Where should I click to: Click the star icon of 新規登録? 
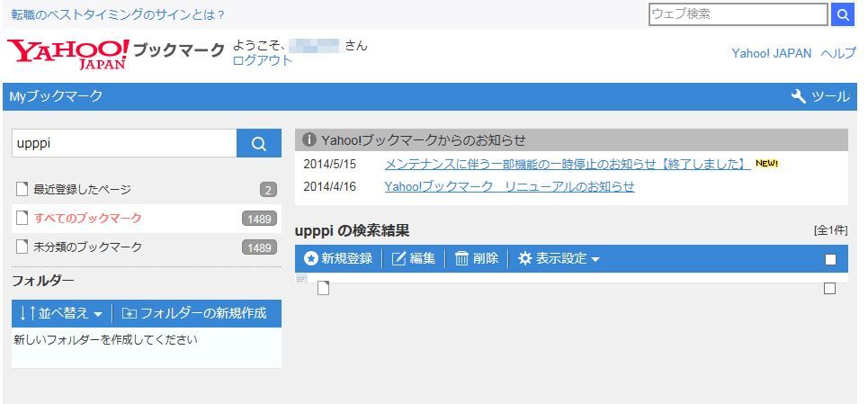[311, 258]
